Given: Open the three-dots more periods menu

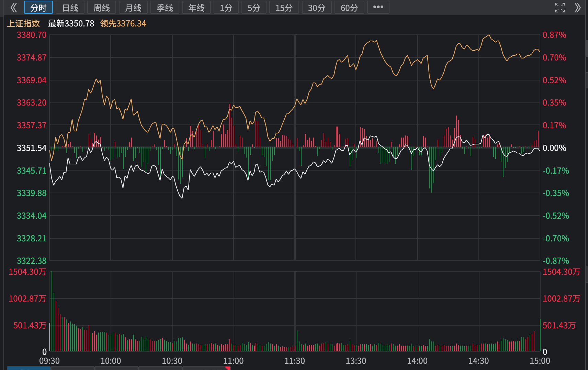Looking at the screenshot, I should tap(378, 7).
